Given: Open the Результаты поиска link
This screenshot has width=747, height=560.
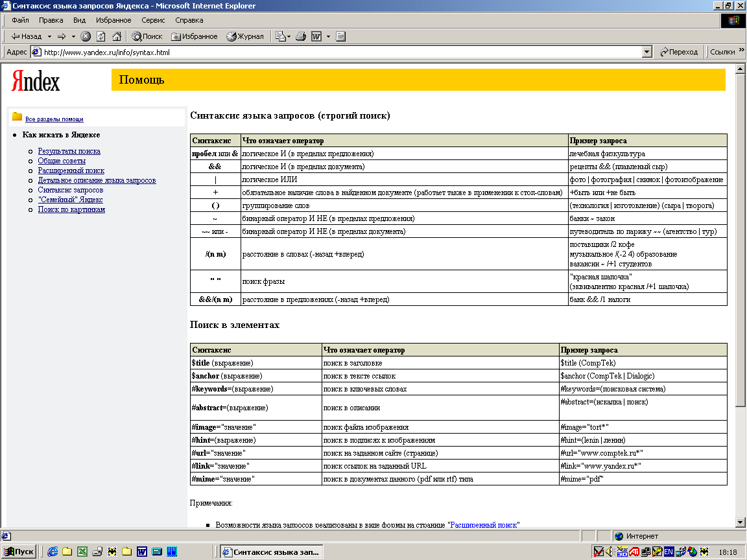Looking at the screenshot, I should 69,151.
